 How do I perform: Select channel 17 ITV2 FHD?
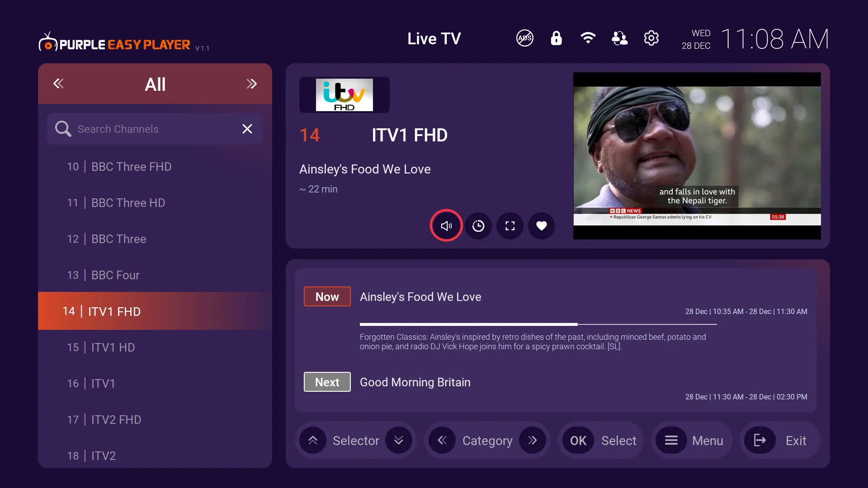pyautogui.click(x=155, y=420)
